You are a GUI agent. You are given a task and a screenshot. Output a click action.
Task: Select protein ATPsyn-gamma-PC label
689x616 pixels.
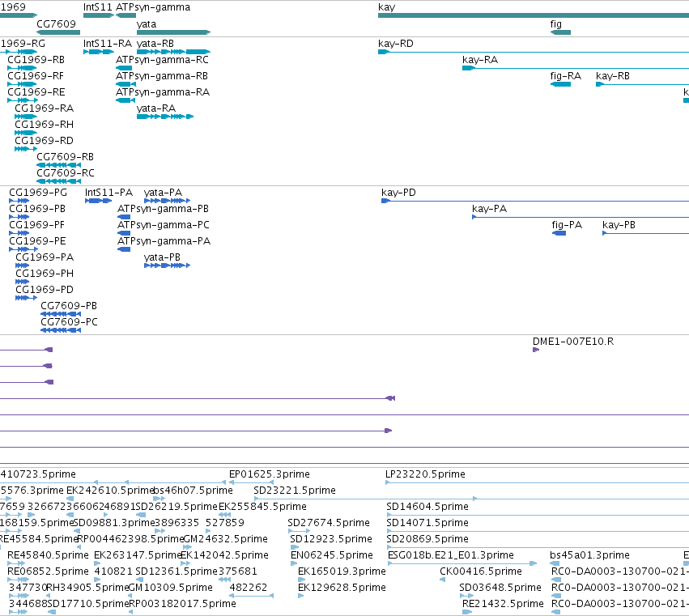point(163,225)
